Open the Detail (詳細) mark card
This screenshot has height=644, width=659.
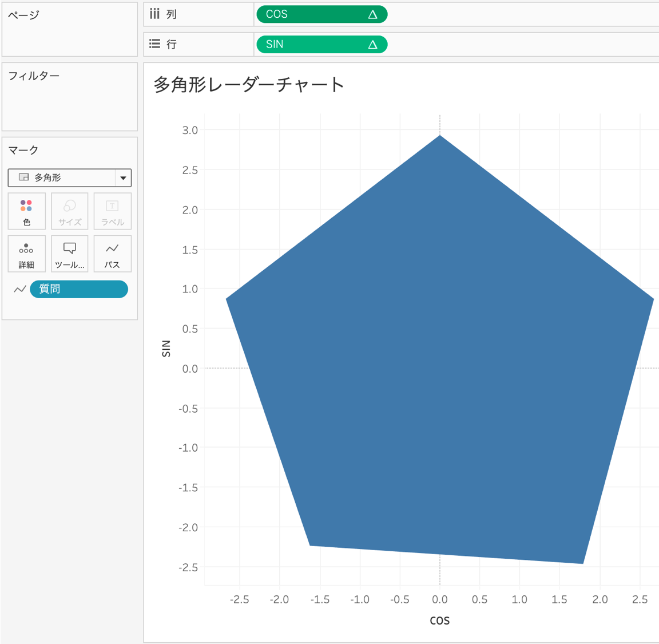pyautogui.click(x=26, y=254)
